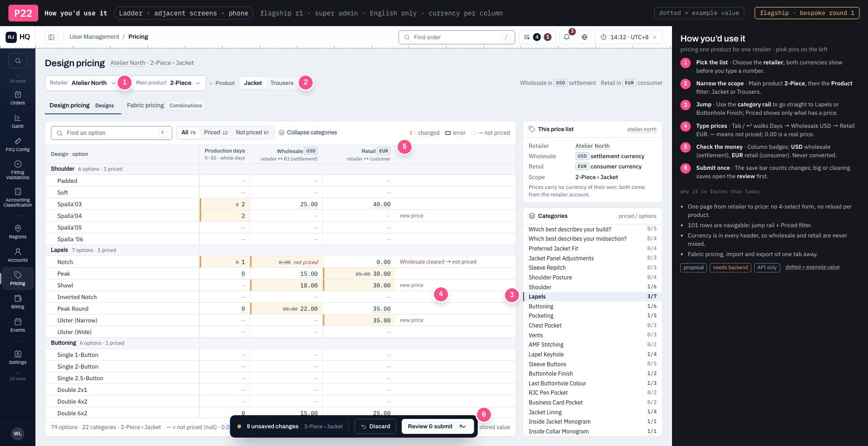Select Jacket product filter
This screenshot has width=868, height=446.
pyautogui.click(x=253, y=83)
